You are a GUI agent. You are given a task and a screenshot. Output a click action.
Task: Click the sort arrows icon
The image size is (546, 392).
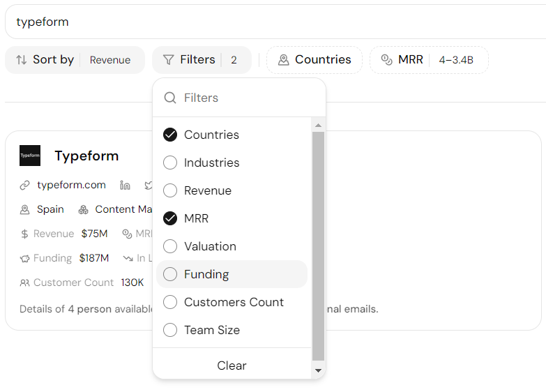click(21, 60)
